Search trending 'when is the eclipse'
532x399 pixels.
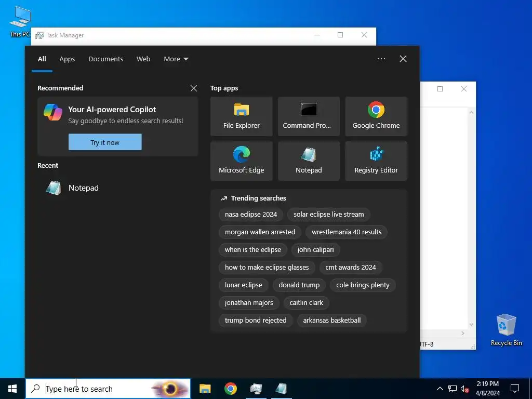click(253, 250)
